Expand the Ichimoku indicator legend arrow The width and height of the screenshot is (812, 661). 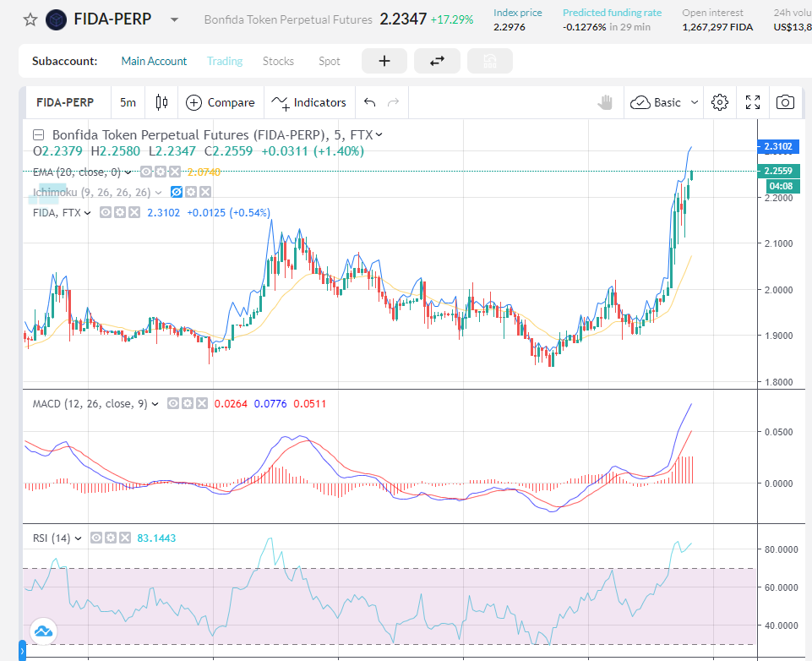pos(159,192)
